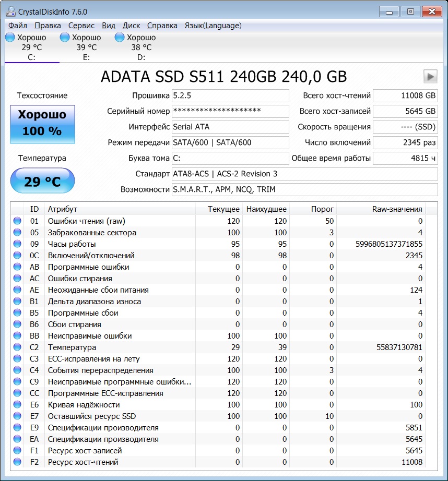Click status orb of attribute C3 row
This screenshot has height=481, width=448.
17,358
